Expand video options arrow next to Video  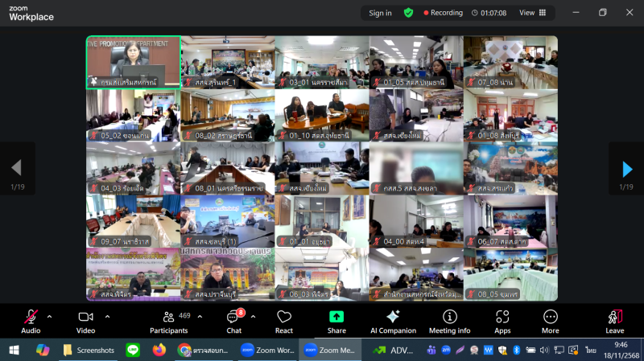pos(107,316)
